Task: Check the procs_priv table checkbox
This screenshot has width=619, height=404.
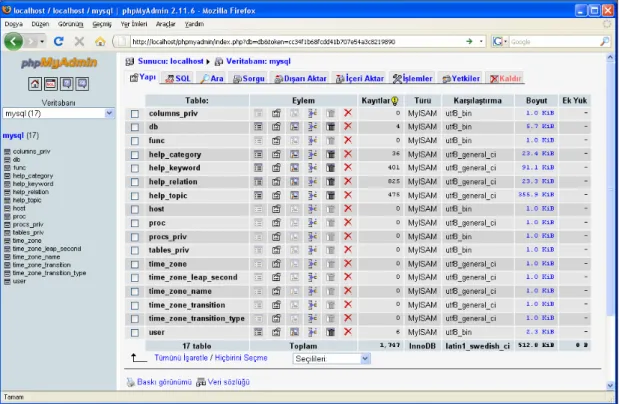Action: pyautogui.click(x=135, y=237)
